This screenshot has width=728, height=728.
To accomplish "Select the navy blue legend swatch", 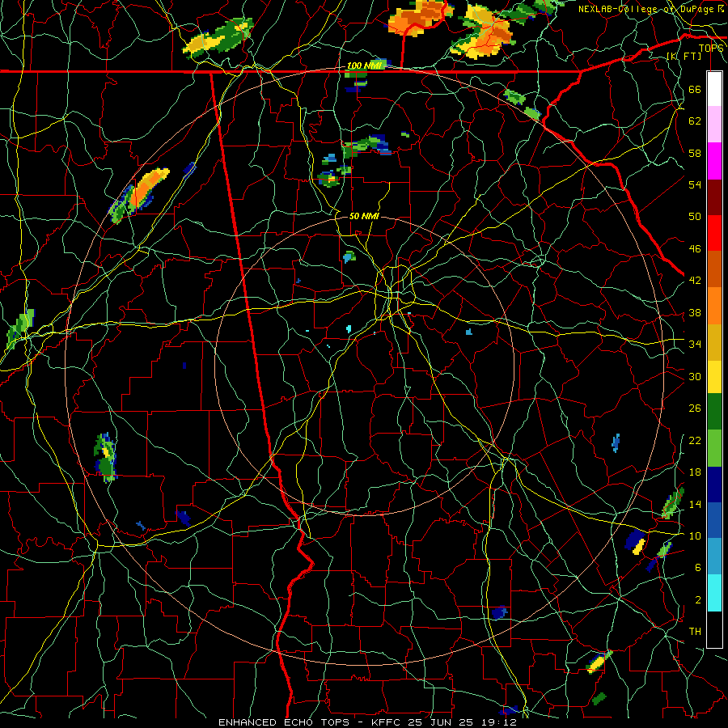I will click(x=714, y=485).
